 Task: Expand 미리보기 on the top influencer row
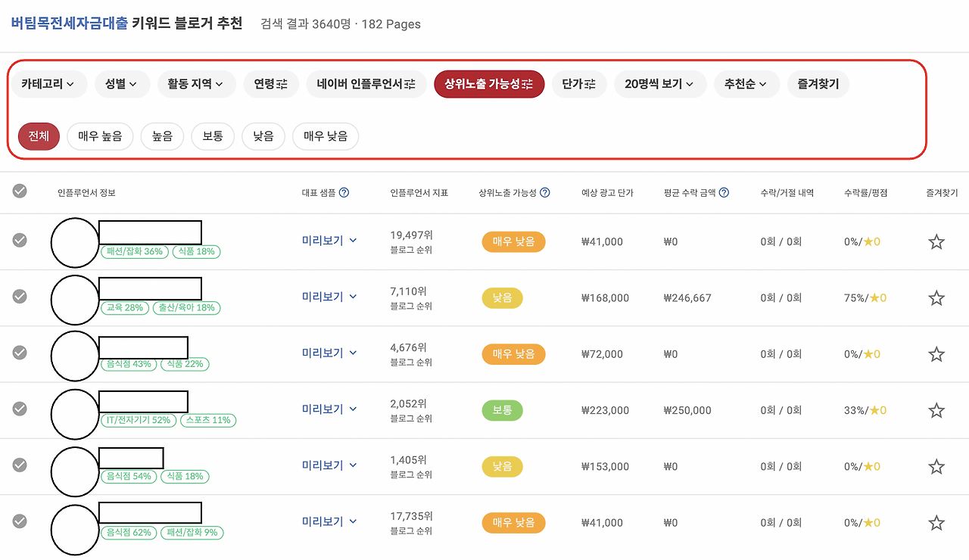coord(329,241)
